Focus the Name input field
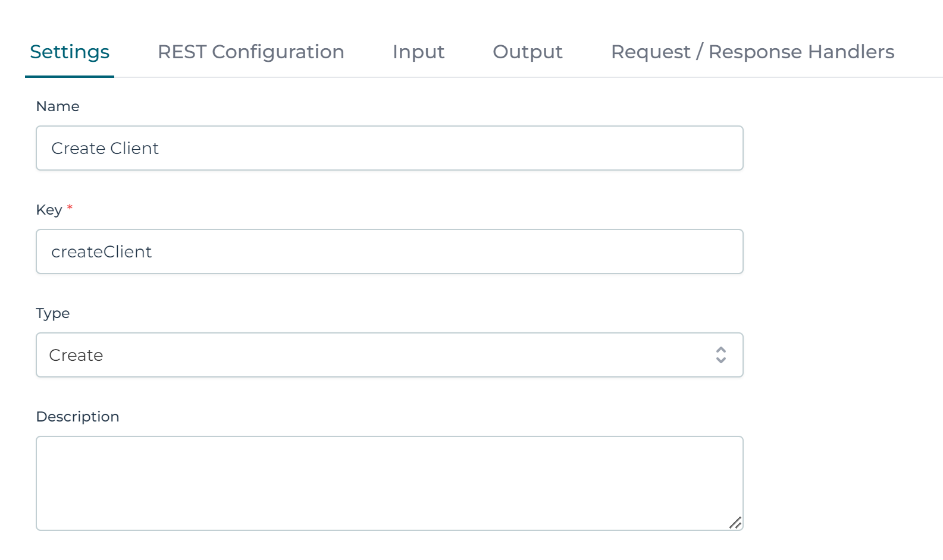This screenshot has height=560, width=943. coord(416,148)
